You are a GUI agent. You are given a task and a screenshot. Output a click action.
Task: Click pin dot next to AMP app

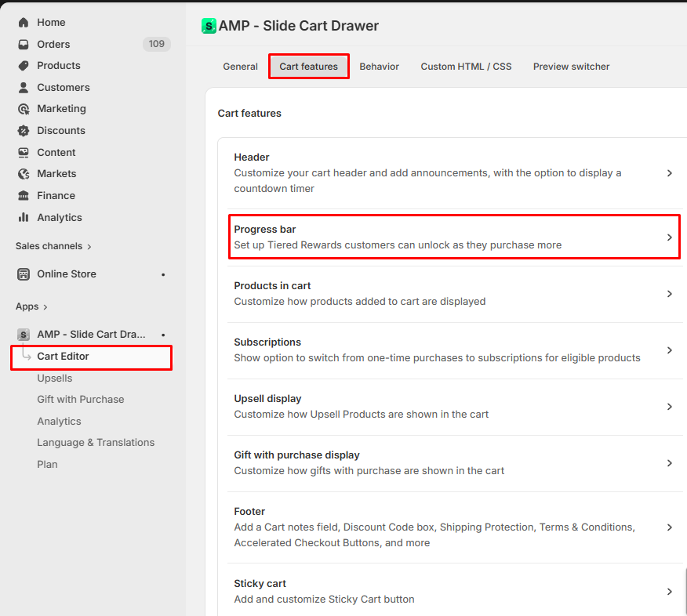click(x=163, y=335)
